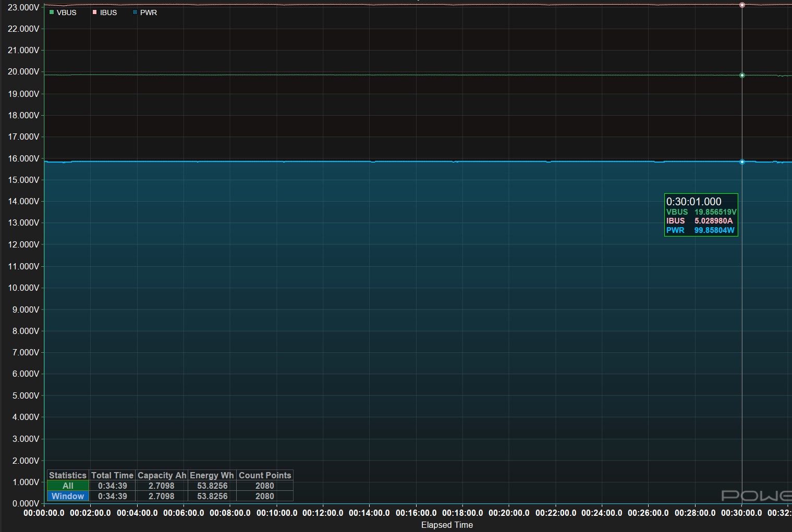The width and height of the screenshot is (792, 532).
Task: Click the green VBUS legend swatch
Action: click(x=52, y=13)
